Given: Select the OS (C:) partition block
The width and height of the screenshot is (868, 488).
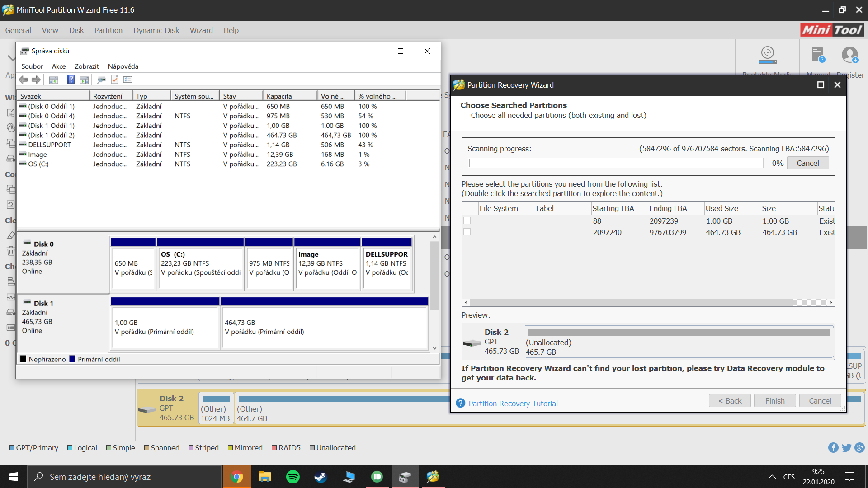Looking at the screenshot, I should [200, 263].
